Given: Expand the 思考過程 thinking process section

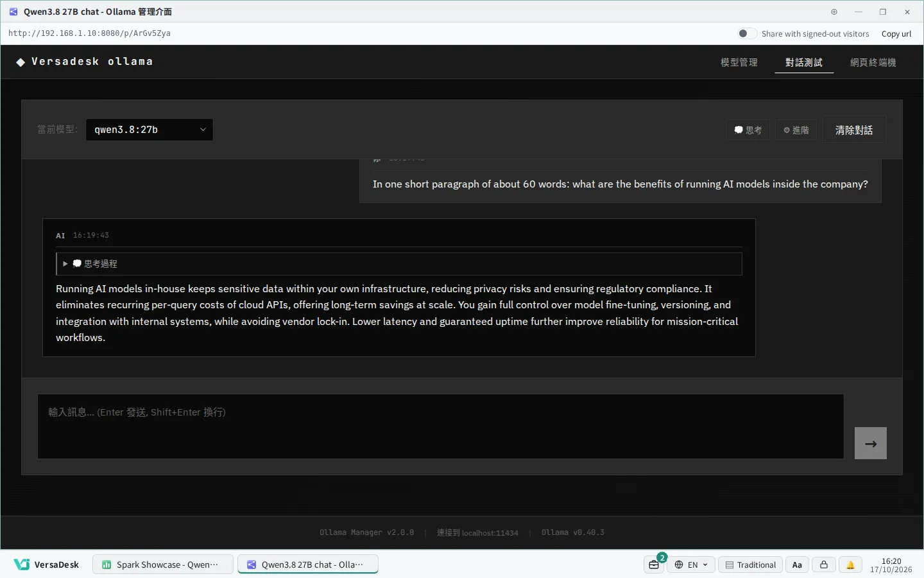Looking at the screenshot, I should pos(398,264).
